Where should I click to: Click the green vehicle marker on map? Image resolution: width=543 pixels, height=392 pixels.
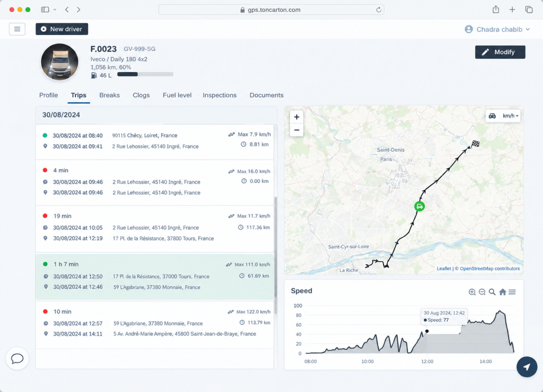click(x=419, y=207)
